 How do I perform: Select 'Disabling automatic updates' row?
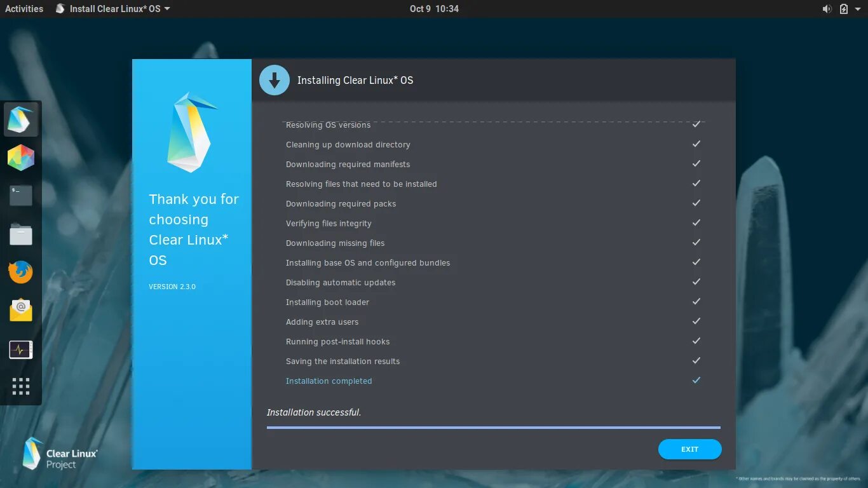494,283
